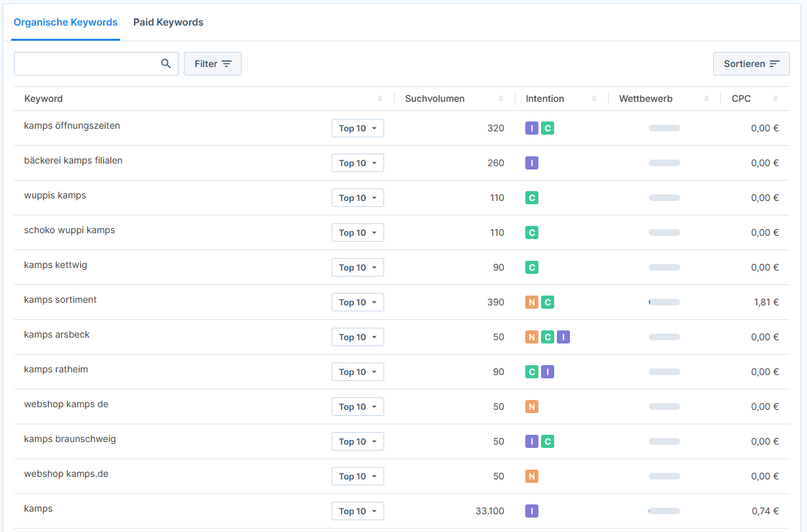Click CPC value 0,74 €
807x532 pixels.
[766, 511]
